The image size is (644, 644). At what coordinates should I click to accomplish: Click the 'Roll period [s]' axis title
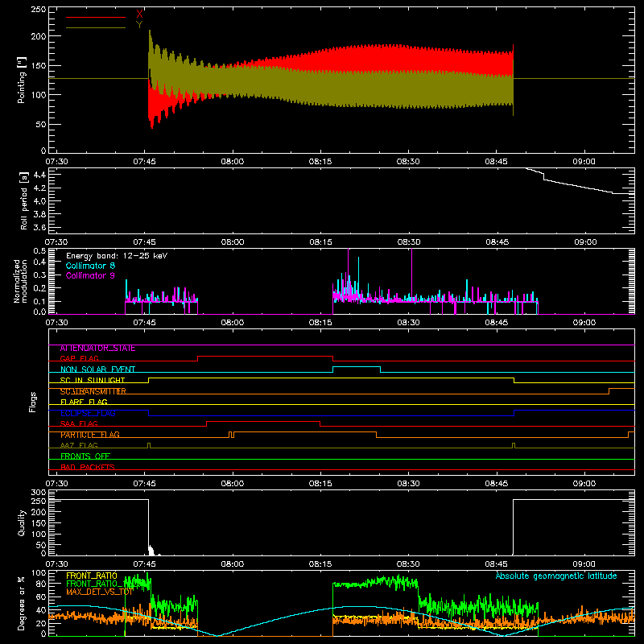tap(24, 200)
